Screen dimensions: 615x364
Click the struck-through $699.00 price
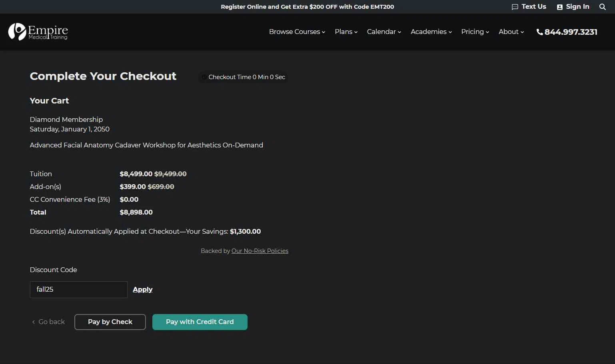click(x=161, y=187)
